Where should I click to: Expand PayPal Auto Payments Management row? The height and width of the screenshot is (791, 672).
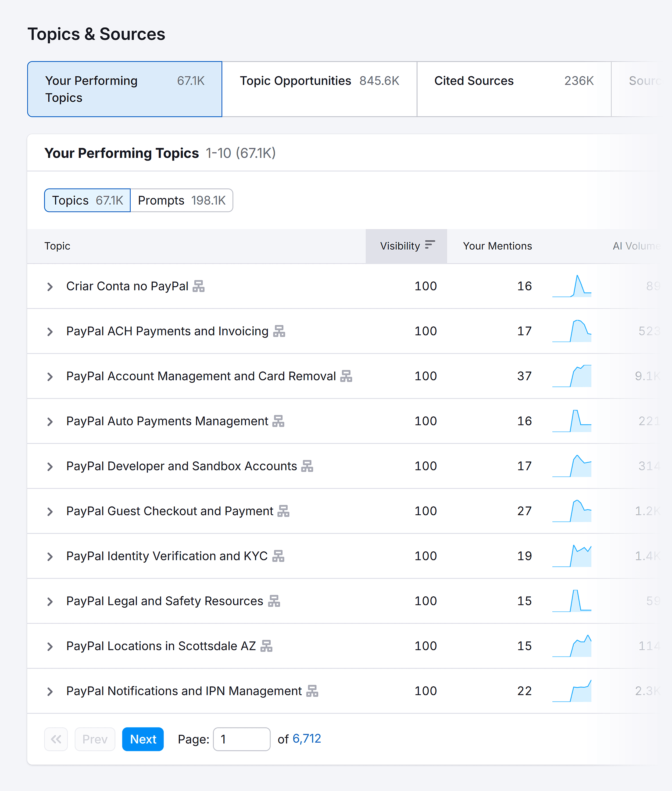tap(50, 421)
